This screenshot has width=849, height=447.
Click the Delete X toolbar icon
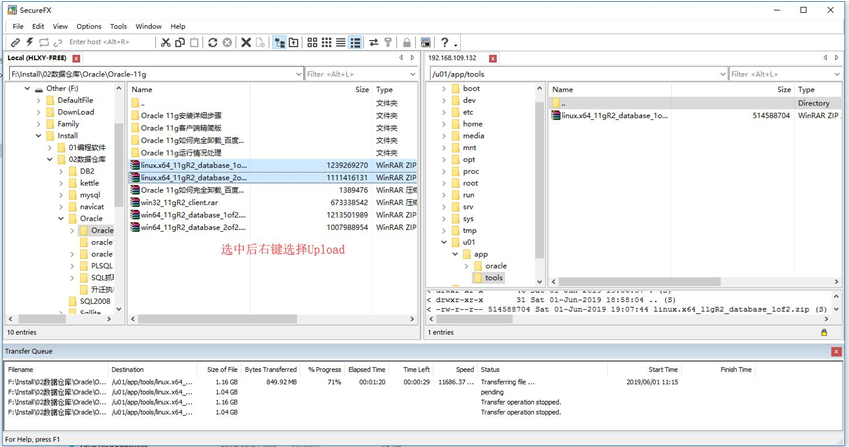(246, 42)
